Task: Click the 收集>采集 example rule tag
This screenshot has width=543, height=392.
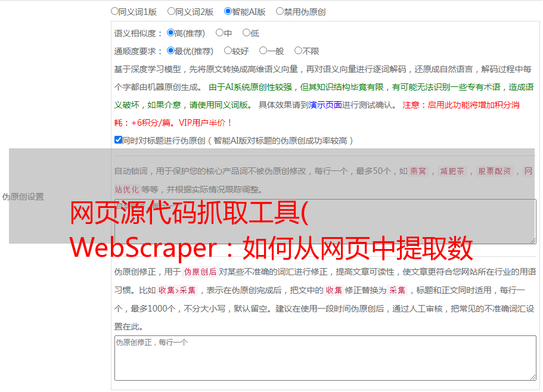Action: coord(177,290)
